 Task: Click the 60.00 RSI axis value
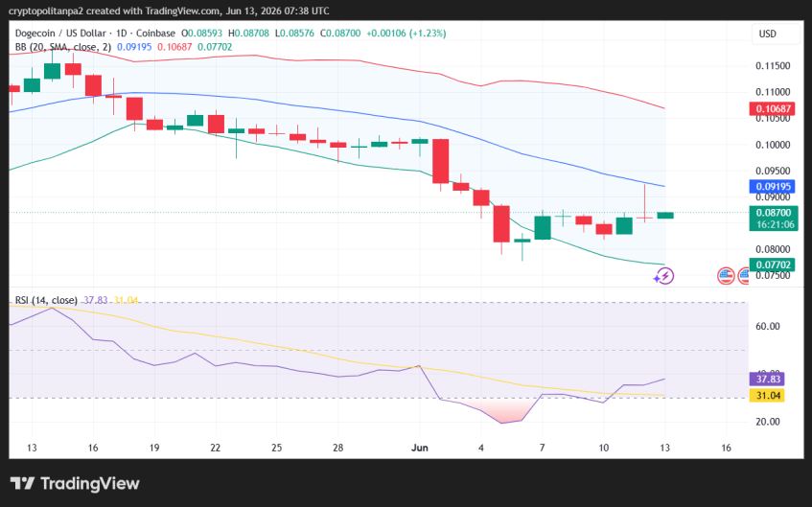768,326
